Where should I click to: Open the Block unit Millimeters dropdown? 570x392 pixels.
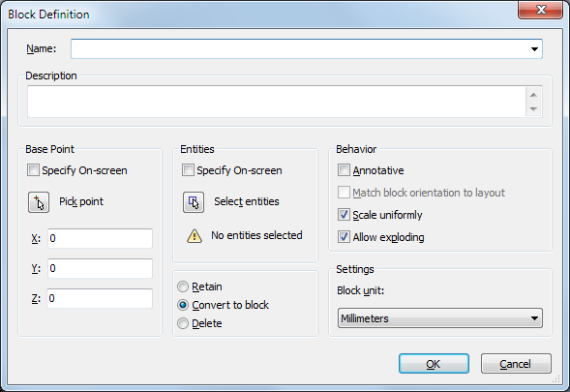tap(440, 318)
